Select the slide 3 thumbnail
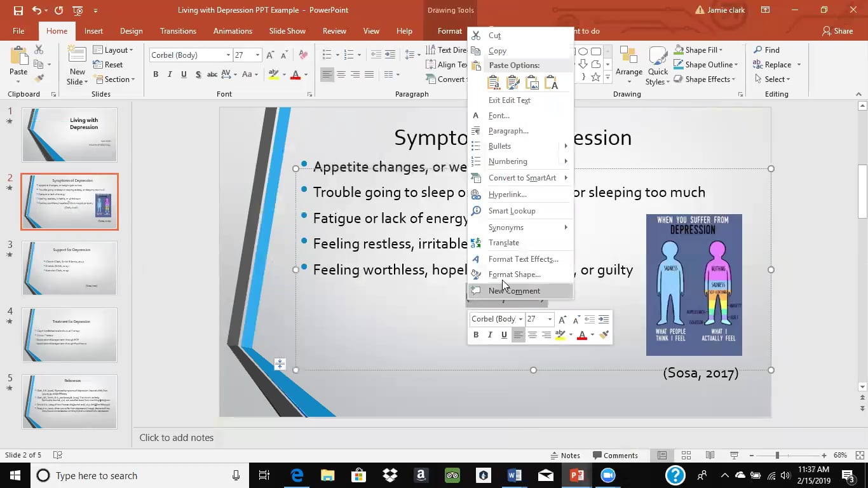868x488 pixels. [x=70, y=268]
